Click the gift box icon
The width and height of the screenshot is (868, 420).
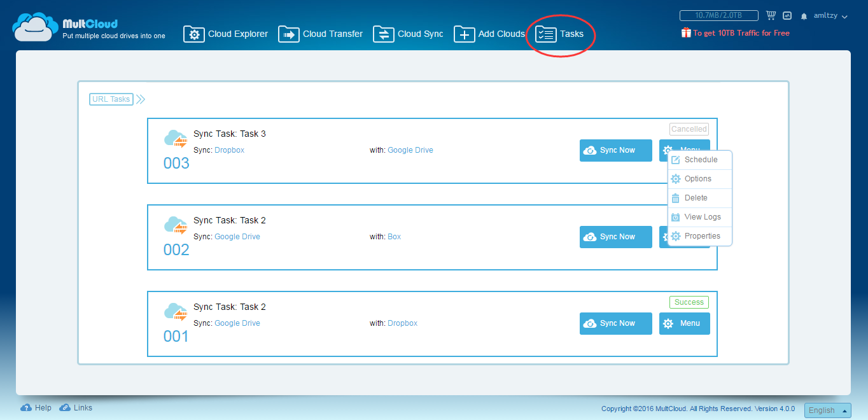point(685,32)
